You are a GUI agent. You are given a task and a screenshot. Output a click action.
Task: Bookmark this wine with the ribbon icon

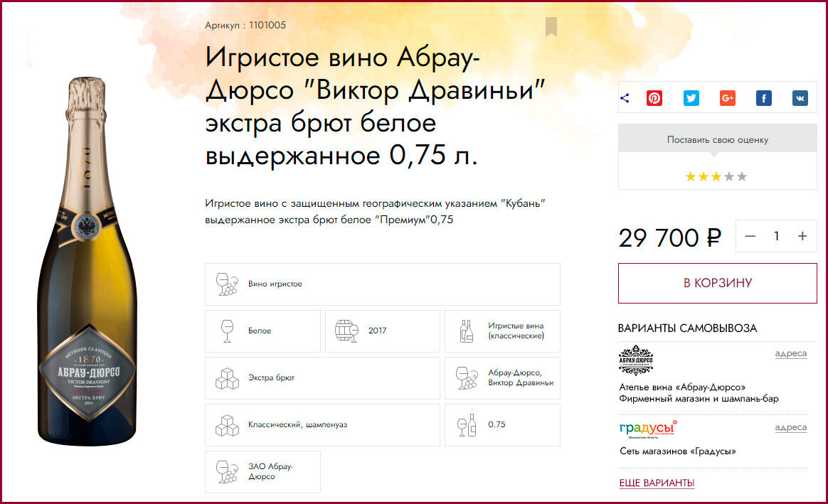pyautogui.click(x=551, y=27)
